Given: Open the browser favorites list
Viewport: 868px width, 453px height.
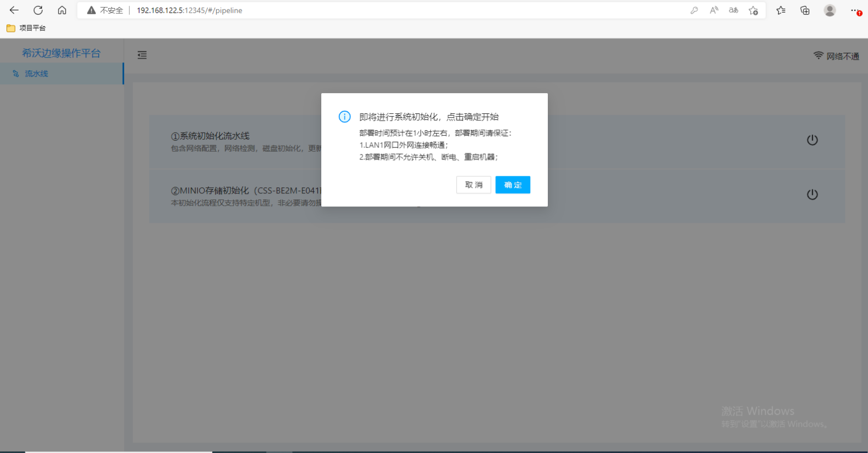Looking at the screenshot, I should [x=781, y=10].
